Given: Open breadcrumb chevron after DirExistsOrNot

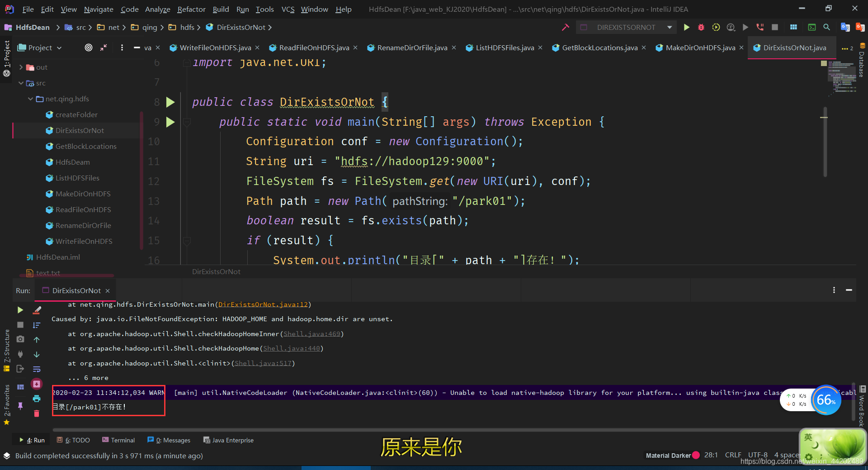Looking at the screenshot, I should (x=270, y=28).
